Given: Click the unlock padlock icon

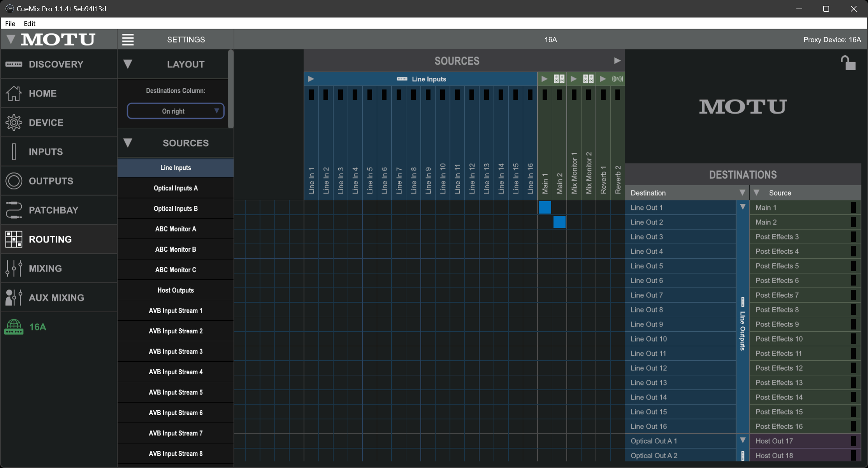Looking at the screenshot, I should [847, 63].
